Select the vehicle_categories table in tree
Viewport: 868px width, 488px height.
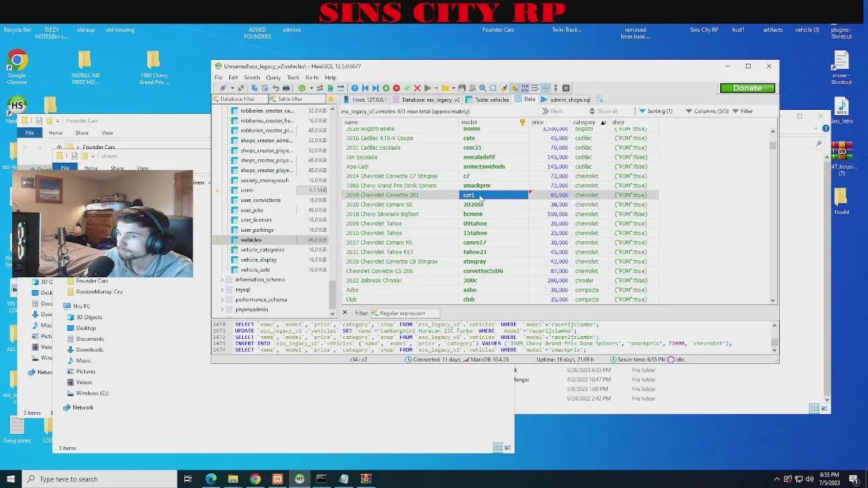262,249
